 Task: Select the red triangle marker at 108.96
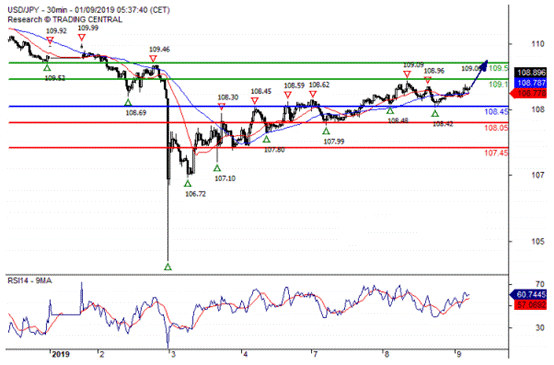pos(428,80)
